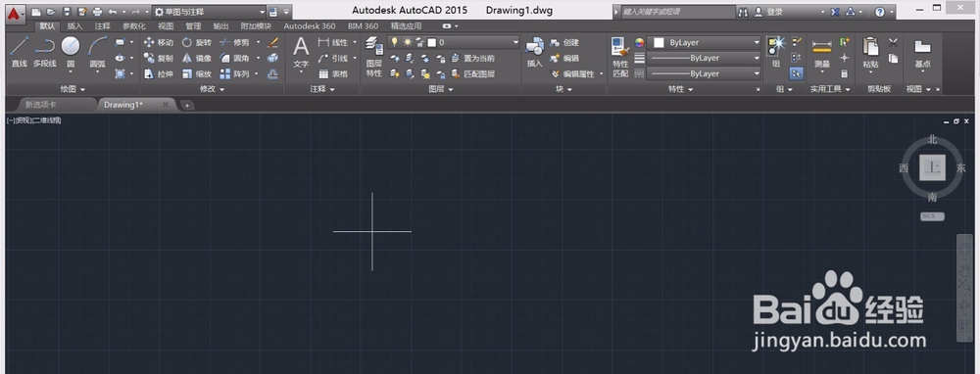Expand the 注释 panel
980x374 pixels.
tap(321, 89)
